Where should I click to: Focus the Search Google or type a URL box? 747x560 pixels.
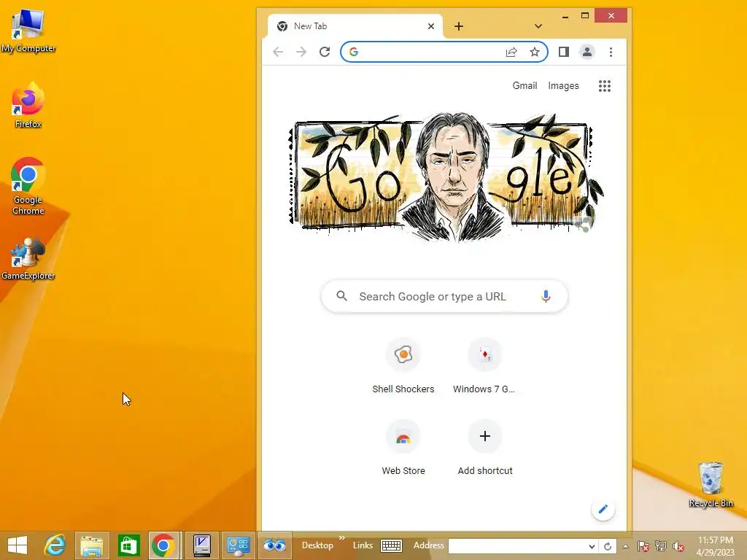click(444, 296)
